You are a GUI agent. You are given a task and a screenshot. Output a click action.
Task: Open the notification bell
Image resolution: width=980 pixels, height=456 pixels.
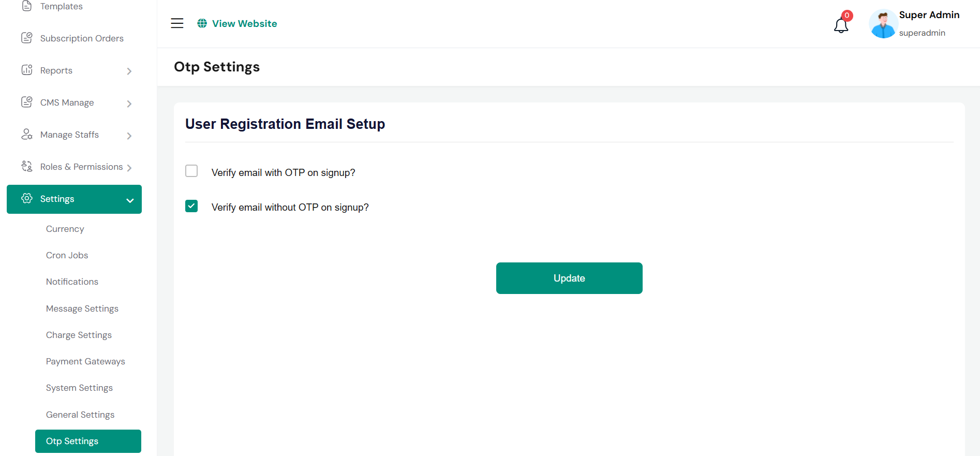pyautogui.click(x=841, y=25)
